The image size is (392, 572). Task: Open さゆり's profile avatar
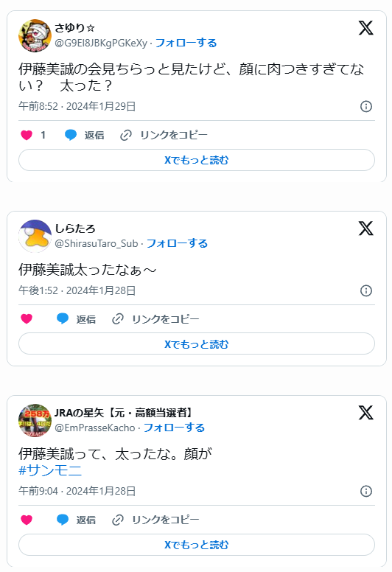pos(35,35)
